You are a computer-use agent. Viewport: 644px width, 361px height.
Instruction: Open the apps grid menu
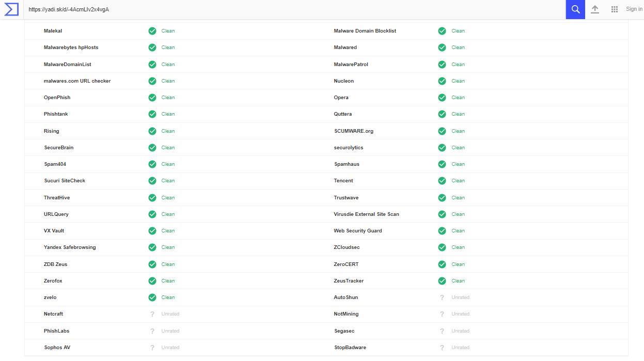coord(615,9)
